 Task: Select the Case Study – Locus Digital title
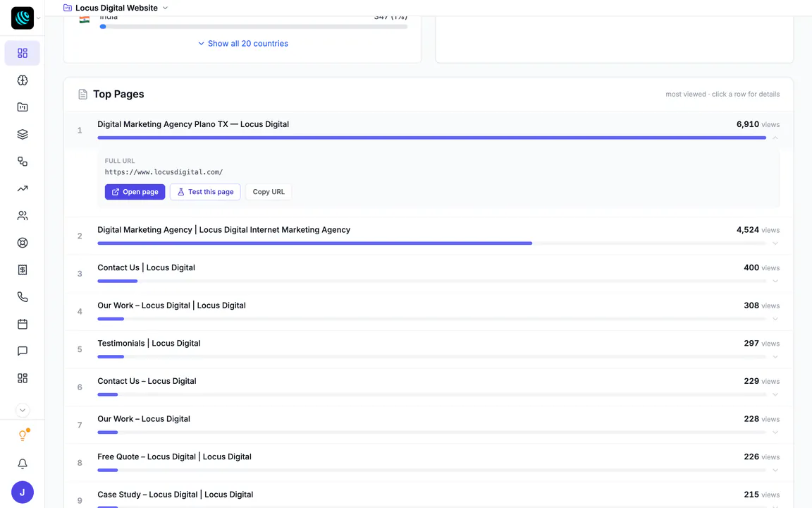tap(175, 495)
